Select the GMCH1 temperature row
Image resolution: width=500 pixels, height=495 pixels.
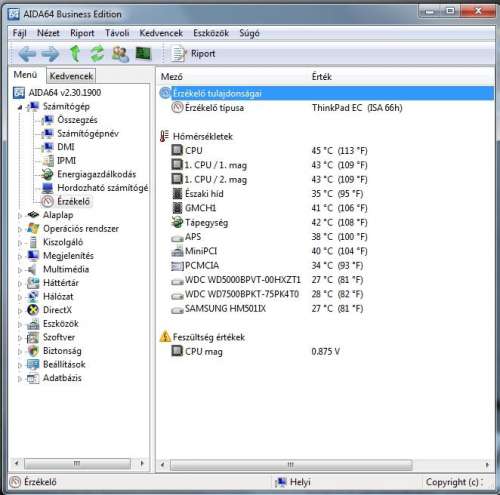coord(326,208)
